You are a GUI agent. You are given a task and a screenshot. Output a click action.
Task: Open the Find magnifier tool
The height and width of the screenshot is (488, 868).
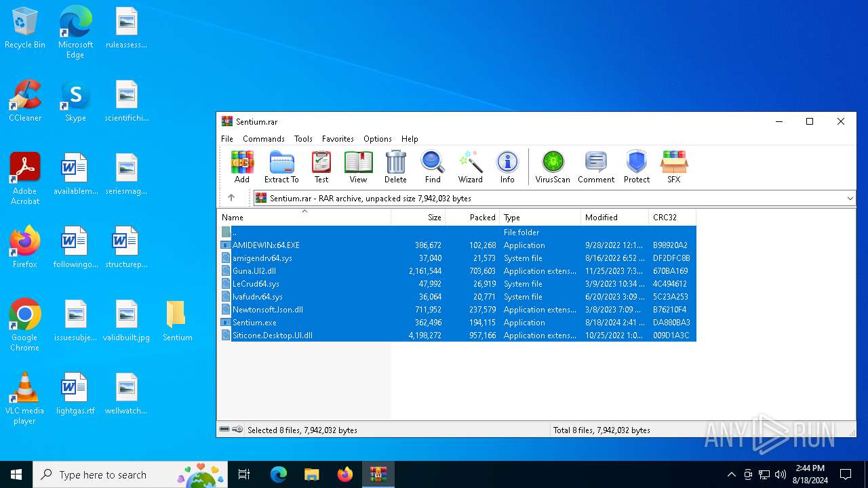pos(433,167)
